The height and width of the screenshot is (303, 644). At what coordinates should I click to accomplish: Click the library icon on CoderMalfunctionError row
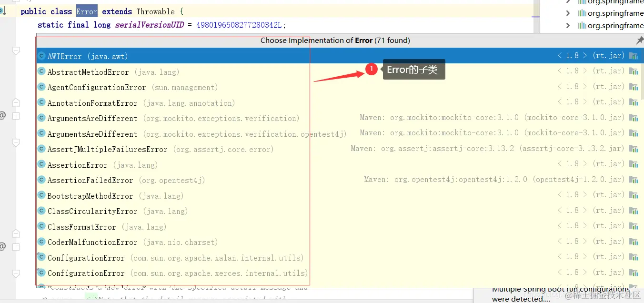(x=633, y=242)
